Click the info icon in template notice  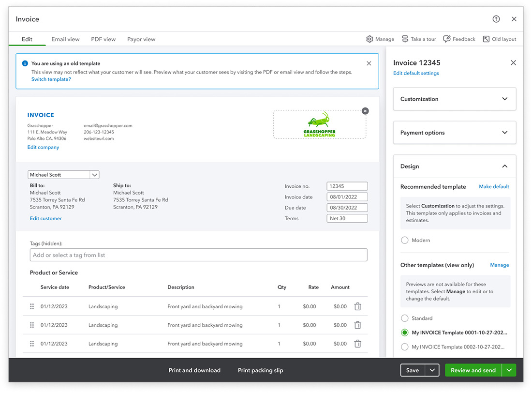(25, 63)
